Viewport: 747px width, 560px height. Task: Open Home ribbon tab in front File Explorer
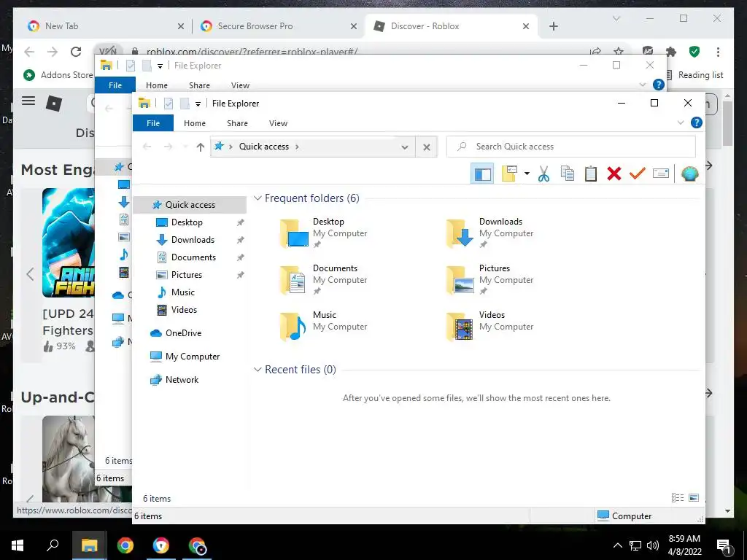tap(195, 123)
